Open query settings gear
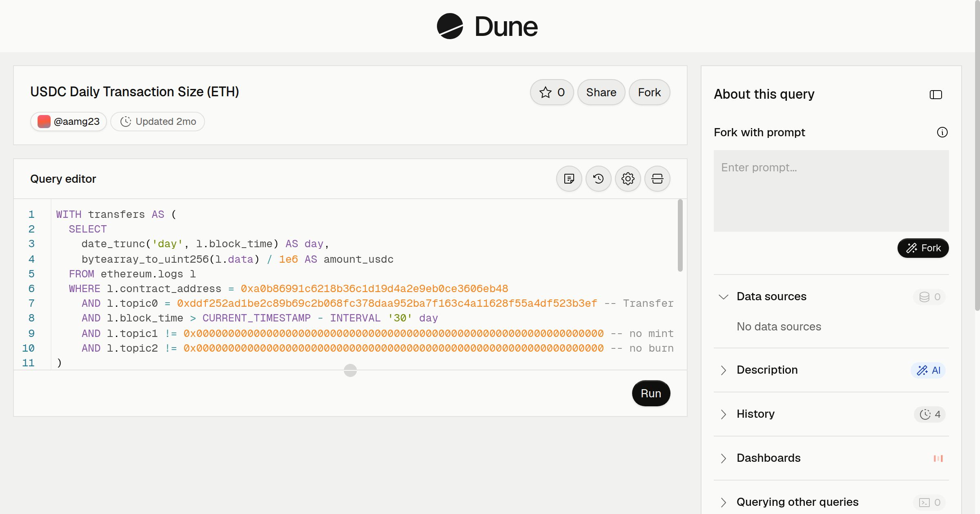Screen dimensions: 980x514 (628, 179)
